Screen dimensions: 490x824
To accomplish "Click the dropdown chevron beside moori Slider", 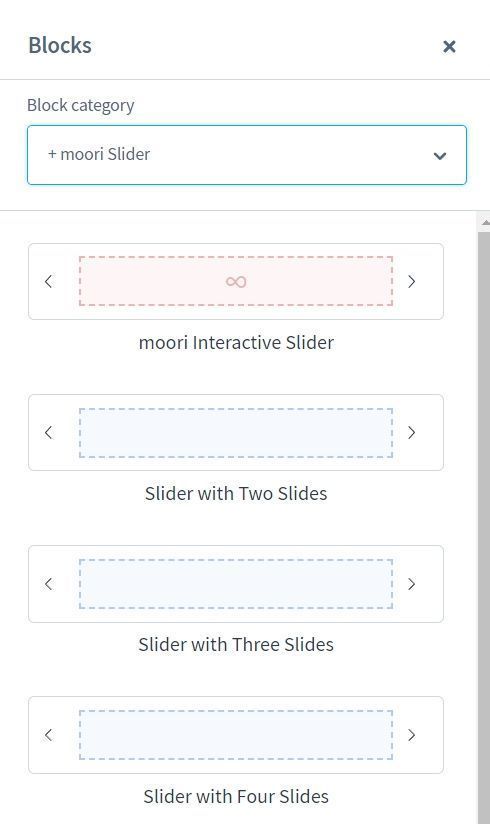I will (x=440, y=156).
